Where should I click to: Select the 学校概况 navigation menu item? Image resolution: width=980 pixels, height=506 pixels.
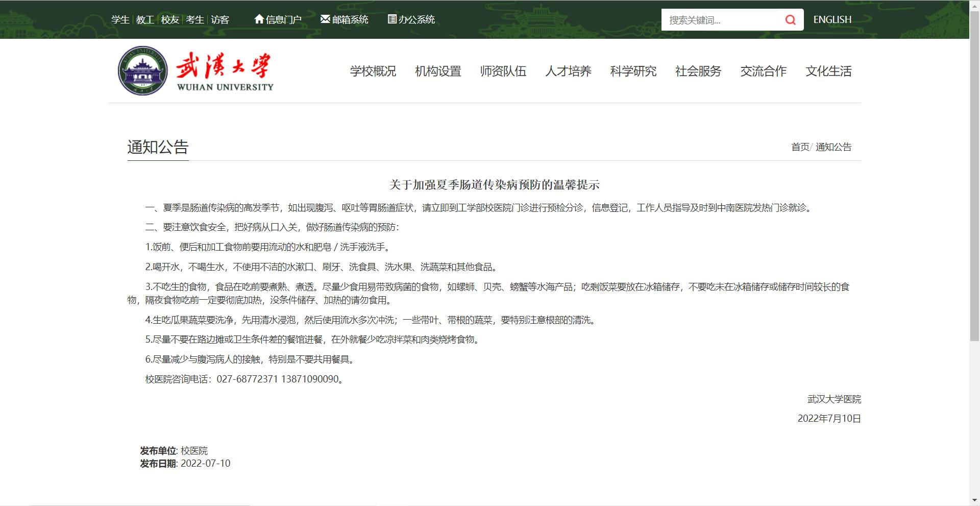coord(372,71)
